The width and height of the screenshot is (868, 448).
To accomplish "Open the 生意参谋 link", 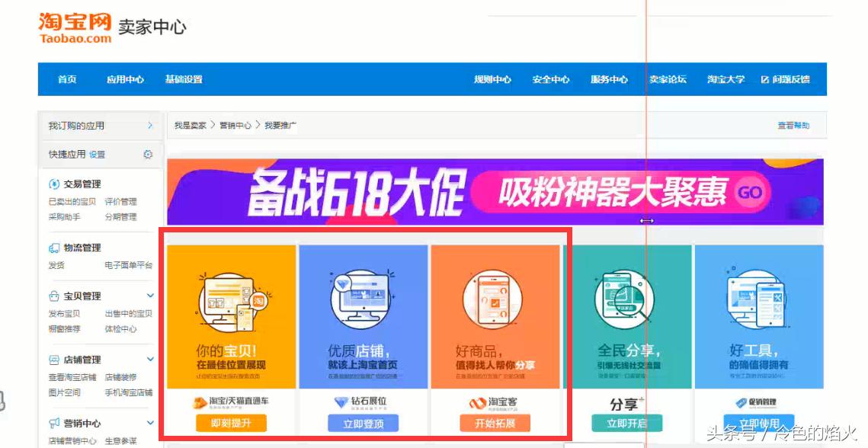I will pyautogui.click(x=120, y=441).
